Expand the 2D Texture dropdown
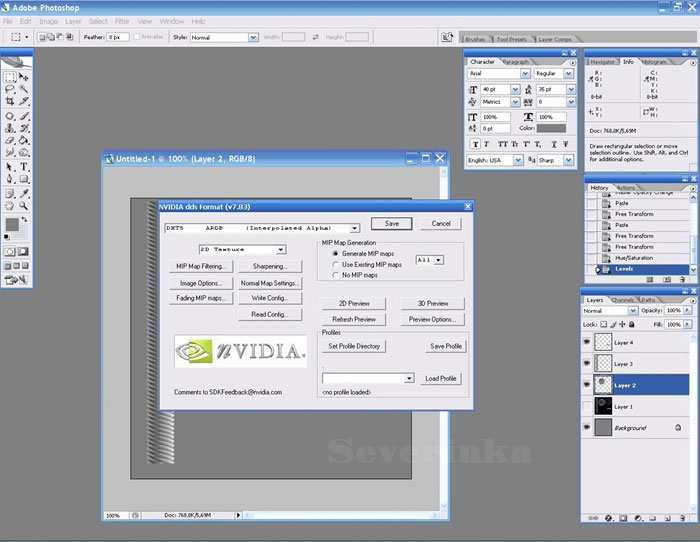700x542 pixels. [281, 249]
